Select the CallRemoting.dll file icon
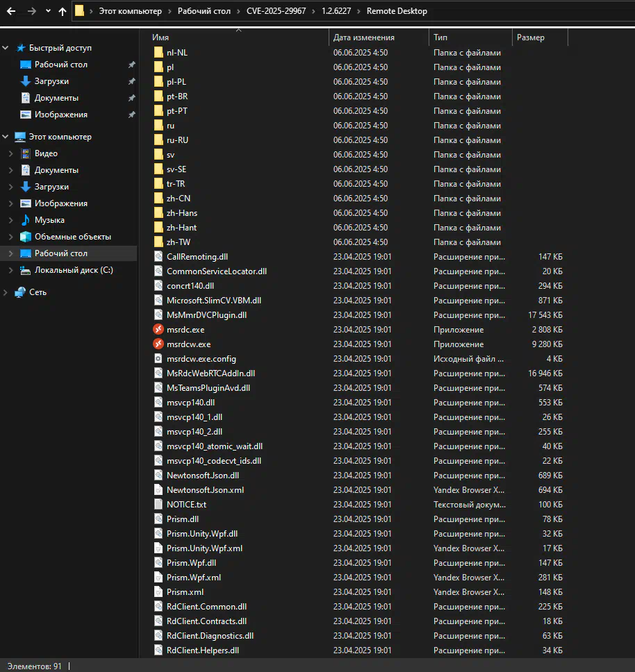635x672 pixels. [x=158, y=256]
